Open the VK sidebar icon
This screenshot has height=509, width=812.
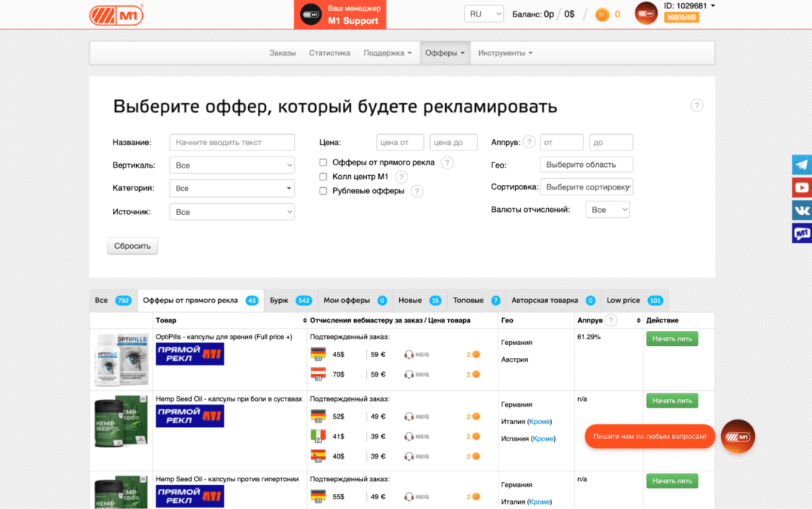(x=801, y=211)
